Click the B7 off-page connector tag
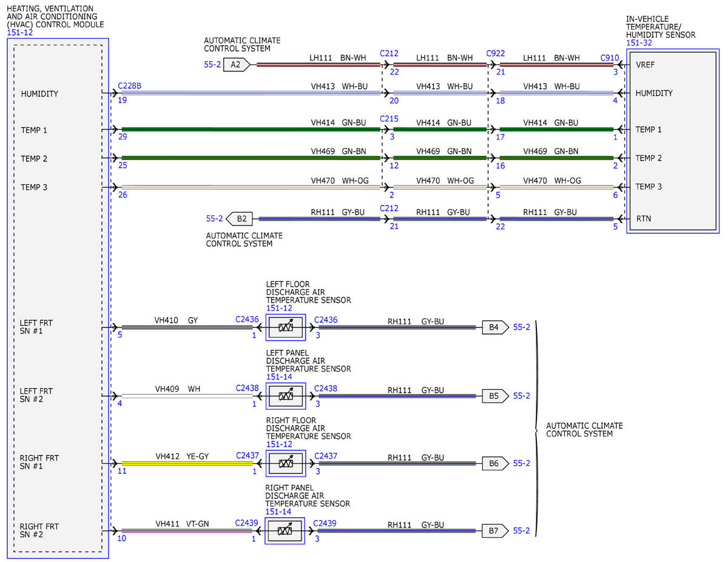The width and height of the screenshot is (728, 562). (495, 531)
